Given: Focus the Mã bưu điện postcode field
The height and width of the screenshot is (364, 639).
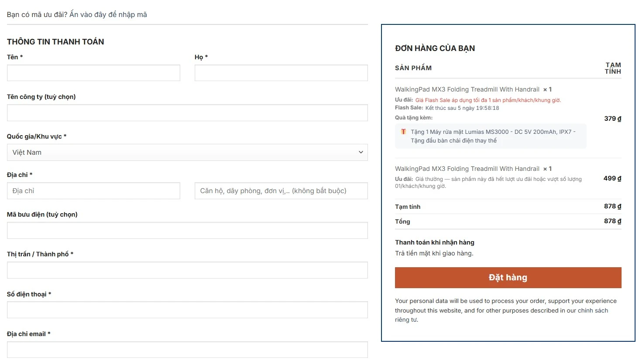Looking at the screenshot, I should click(187, 230).
